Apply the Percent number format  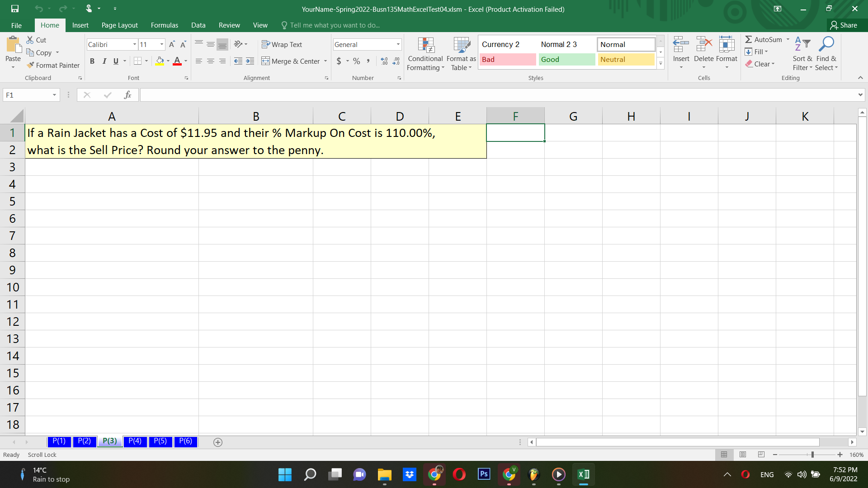(x=356, y=61)
